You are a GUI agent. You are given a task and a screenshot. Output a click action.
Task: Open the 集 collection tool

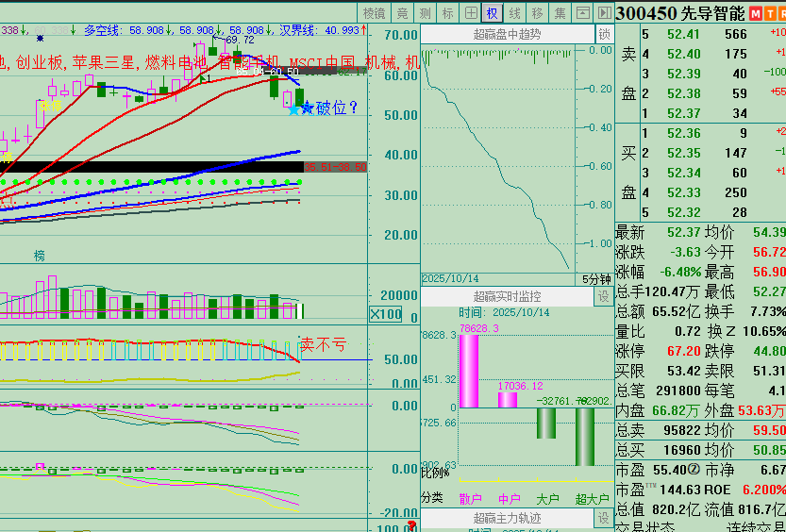pyautogui.click(x=560, y=12)
